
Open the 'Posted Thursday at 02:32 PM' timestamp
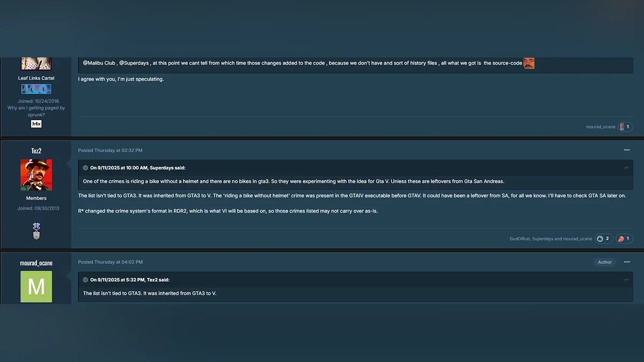click(x=110, y=151)
